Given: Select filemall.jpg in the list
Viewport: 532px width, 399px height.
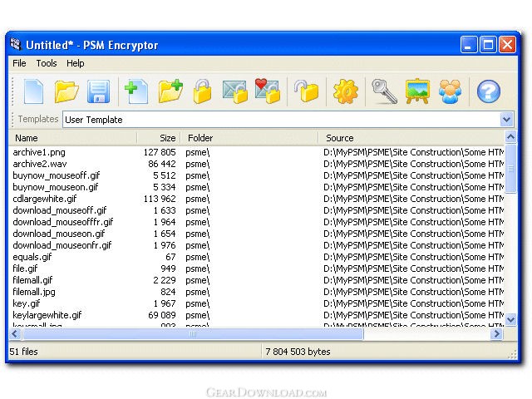Looking at the screenshot, I should [x=33, y=292].
